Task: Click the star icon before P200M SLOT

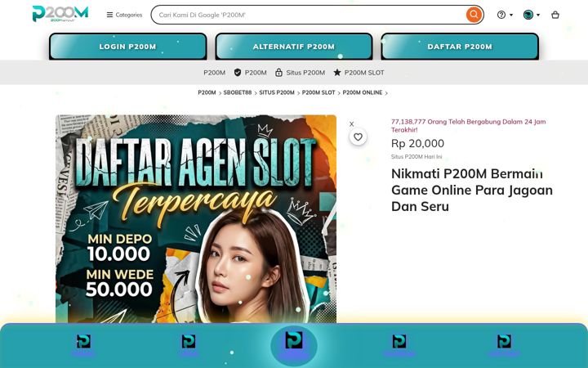Action: click(337, 73)
